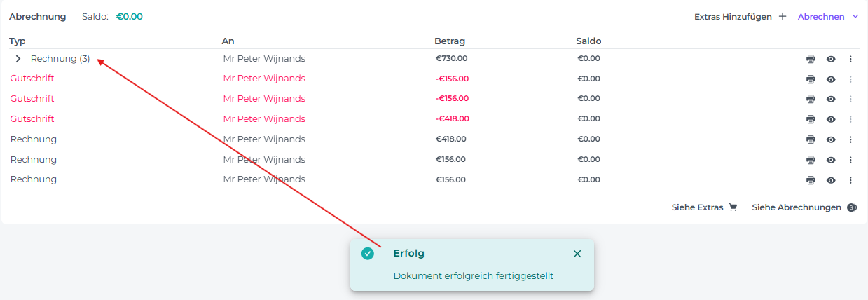The width and height of the screenshot is (868, 300).
Task: Print the first Gutschrift -€156.00 row
Action: click(811, 79)
